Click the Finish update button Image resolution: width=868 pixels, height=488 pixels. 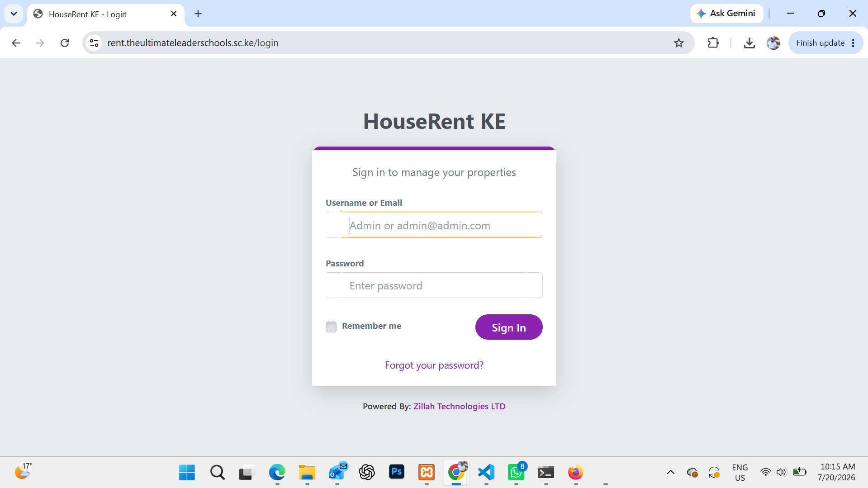[825, 43]
